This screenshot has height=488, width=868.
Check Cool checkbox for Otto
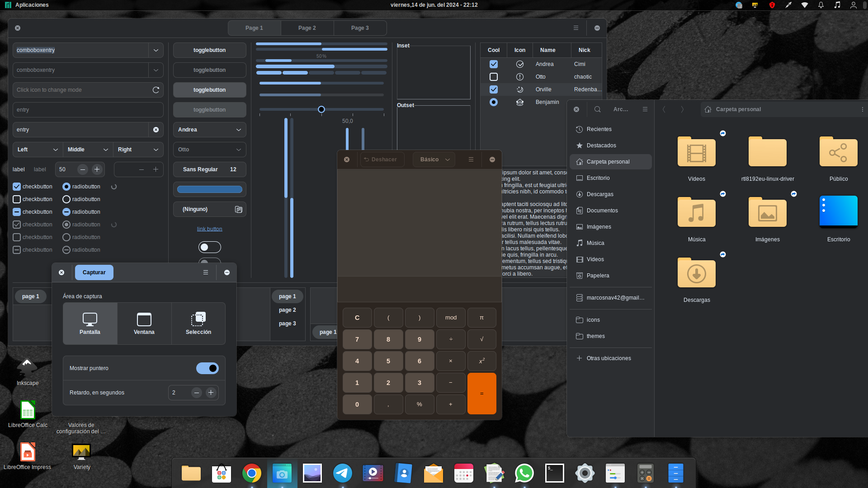point(494,77)
